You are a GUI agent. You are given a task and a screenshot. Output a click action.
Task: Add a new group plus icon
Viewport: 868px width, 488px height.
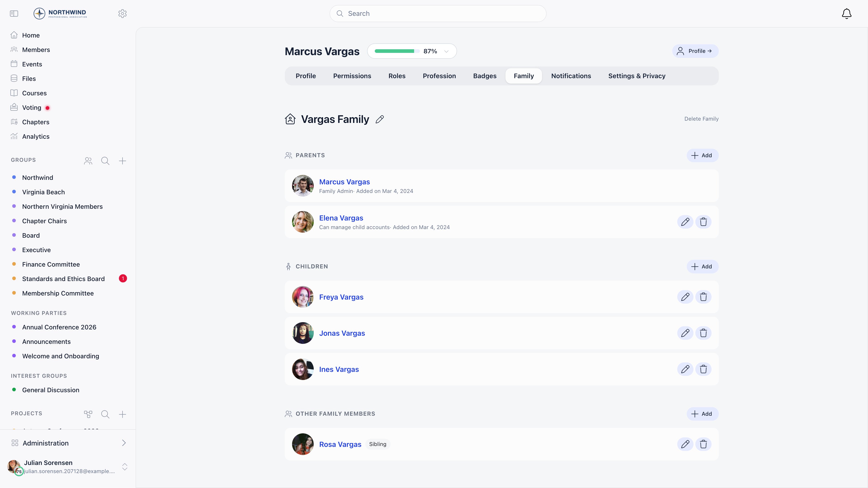click(122, 161)
